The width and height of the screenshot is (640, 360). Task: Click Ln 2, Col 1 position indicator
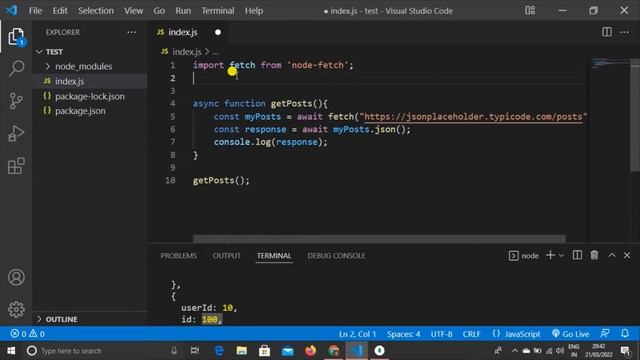(x=357, y=334)
